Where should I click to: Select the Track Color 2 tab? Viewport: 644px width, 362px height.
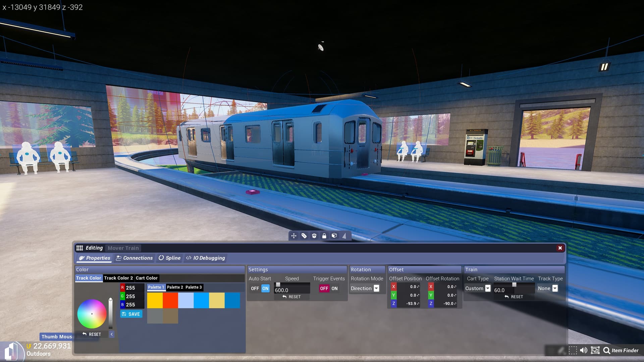(118, 278)
